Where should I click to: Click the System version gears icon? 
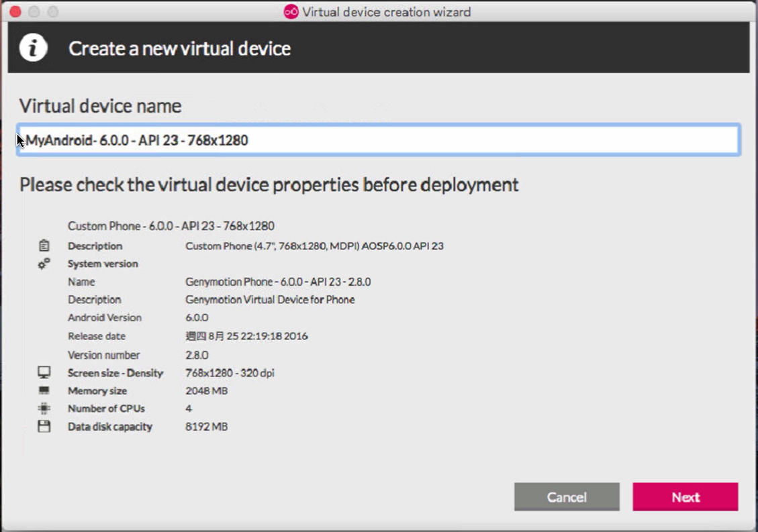(x=44, y=264)
